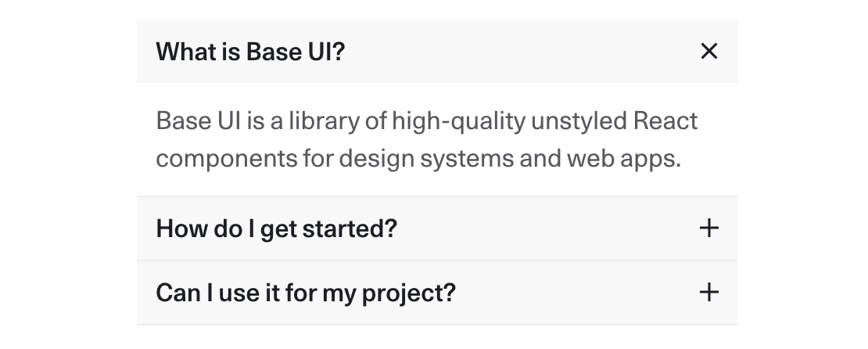This screenshot has height=349, width=868.
Task: Click the blank space in the Can I use it row
Action: click(x=577, y=293)
